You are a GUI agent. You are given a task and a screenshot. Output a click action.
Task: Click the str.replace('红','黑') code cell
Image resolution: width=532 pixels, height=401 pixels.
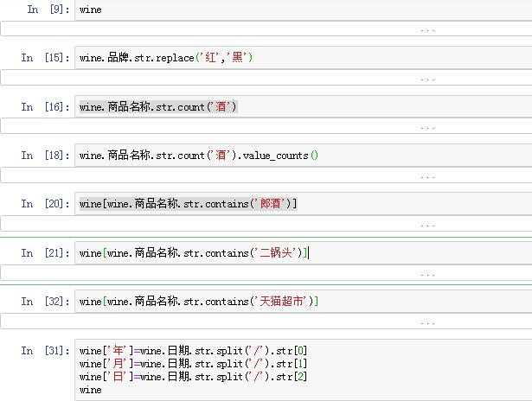point(303,58)
